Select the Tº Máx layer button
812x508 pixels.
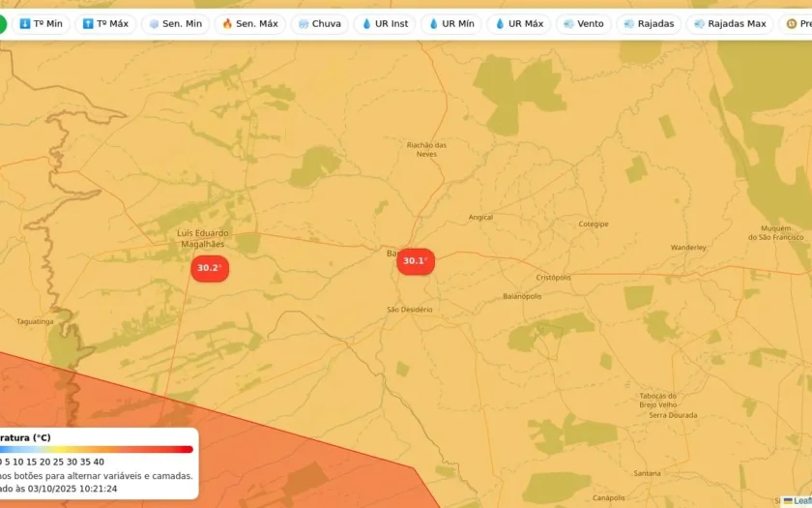click(105, 24)
